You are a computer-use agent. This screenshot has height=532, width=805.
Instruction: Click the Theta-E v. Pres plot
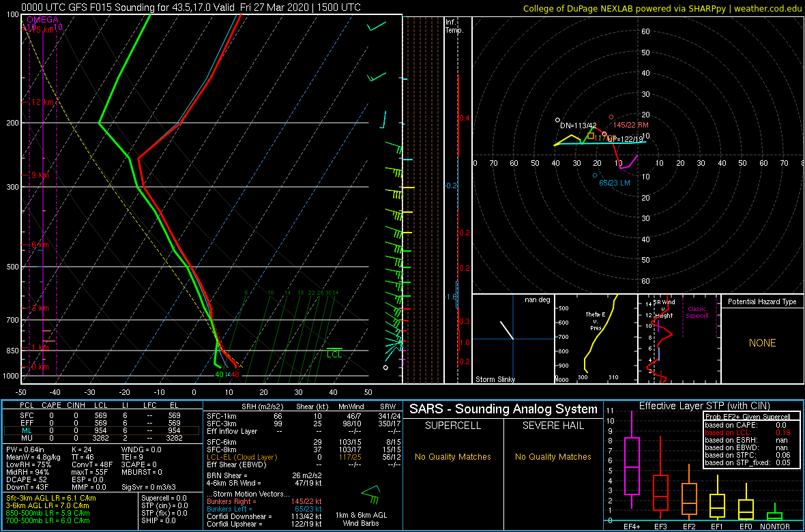(x=596, y=340)
